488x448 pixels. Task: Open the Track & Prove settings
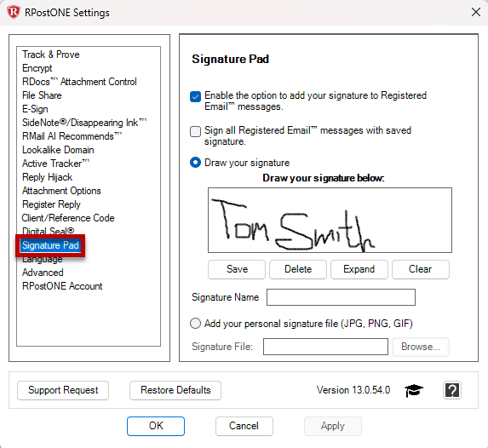pyautogui.click(x=51, y=55)
